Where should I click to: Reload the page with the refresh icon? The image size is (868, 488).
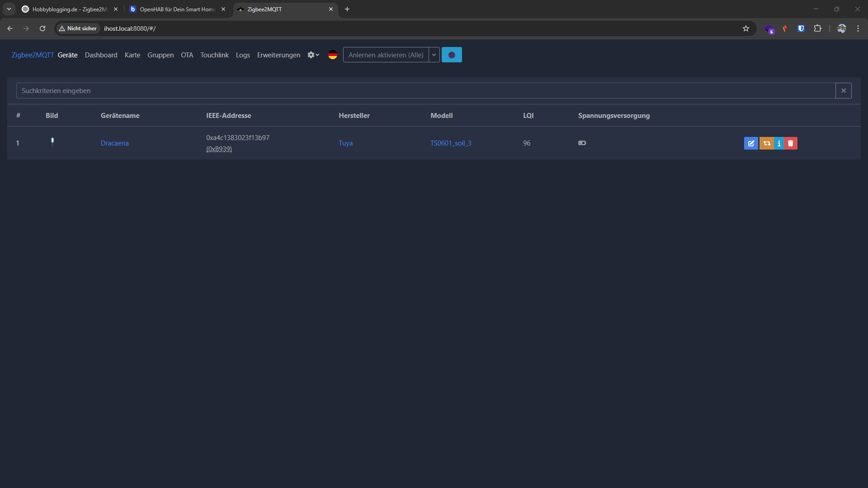tap(42, 28)
